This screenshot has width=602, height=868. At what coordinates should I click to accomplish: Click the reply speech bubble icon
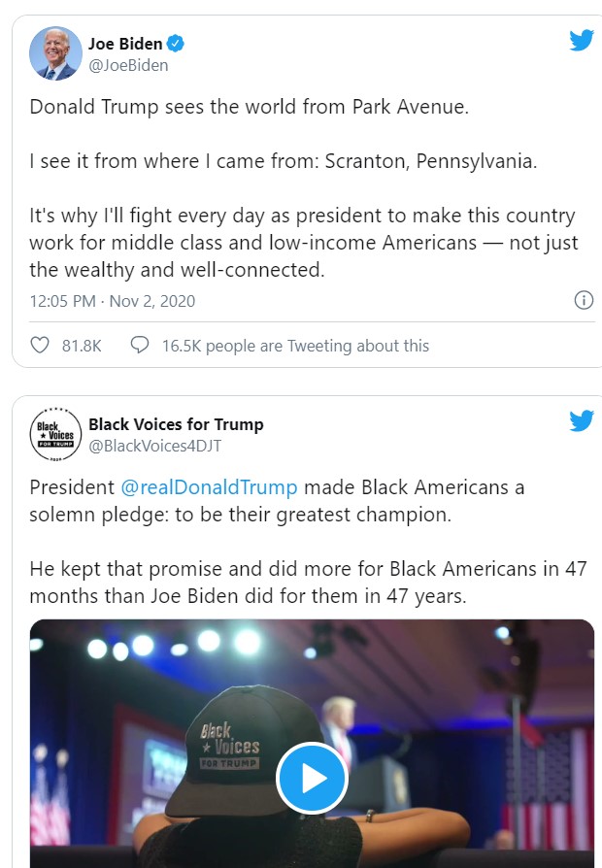(140, 345)
